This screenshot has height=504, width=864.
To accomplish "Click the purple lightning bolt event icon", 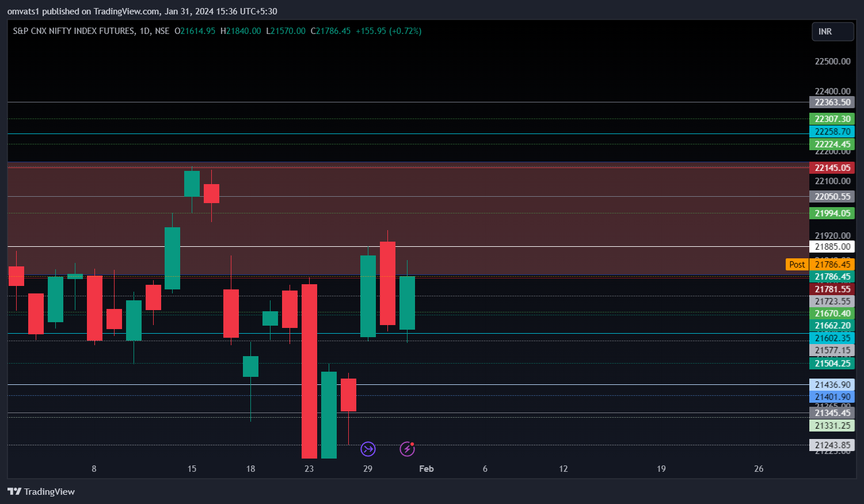I will [x=407, y=449].
